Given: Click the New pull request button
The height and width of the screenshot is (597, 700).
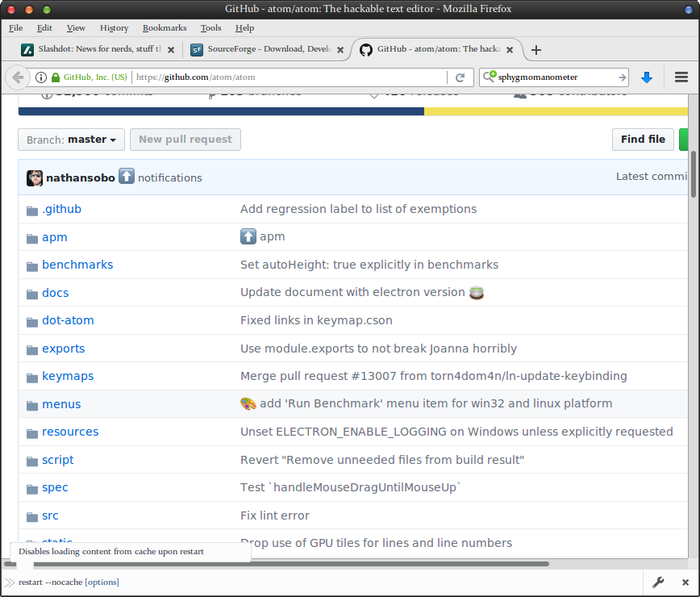Looking at the screenshot, I should click(185, 140).
